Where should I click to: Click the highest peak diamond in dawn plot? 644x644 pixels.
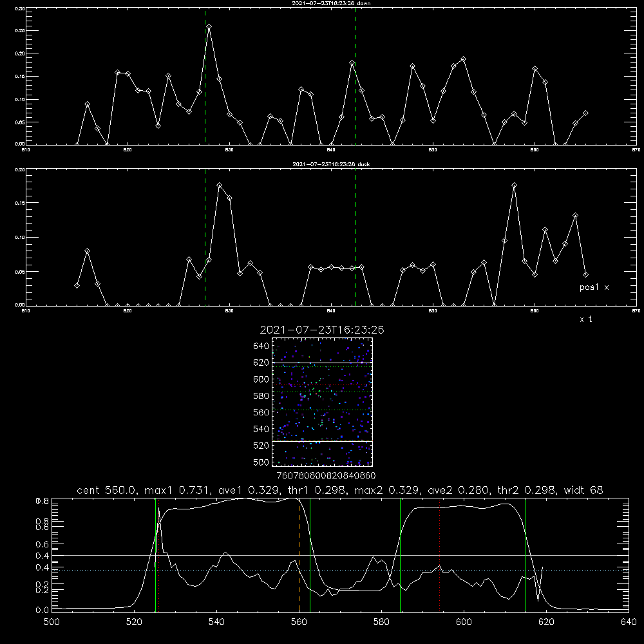(x=209, y=26)
